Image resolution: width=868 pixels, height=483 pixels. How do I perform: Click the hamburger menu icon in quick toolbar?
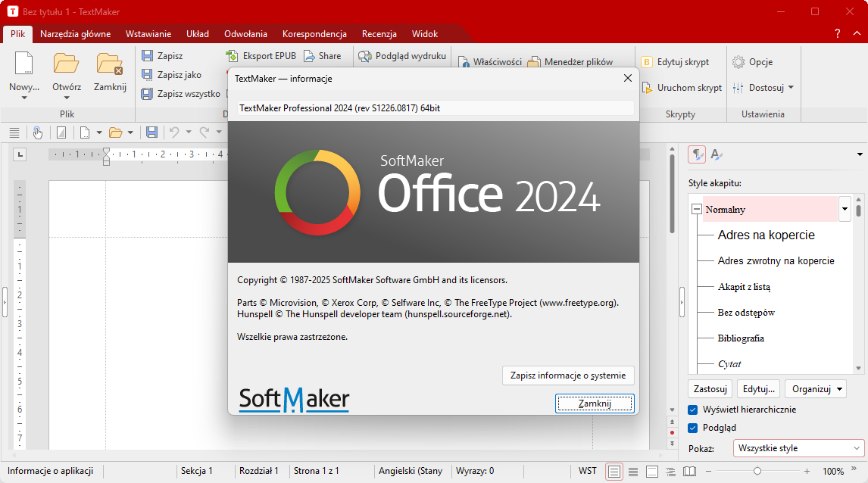(x=14, y=132)
